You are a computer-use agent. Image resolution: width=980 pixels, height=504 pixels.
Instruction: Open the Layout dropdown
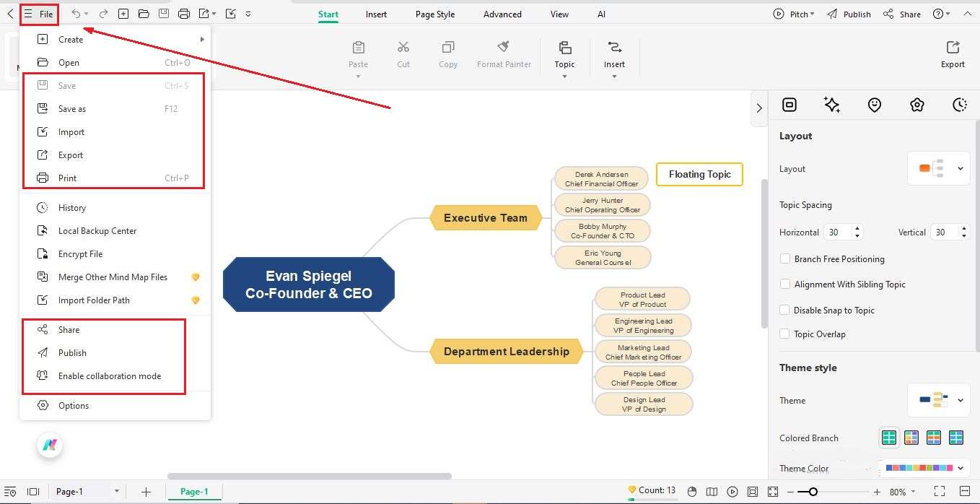938,168
